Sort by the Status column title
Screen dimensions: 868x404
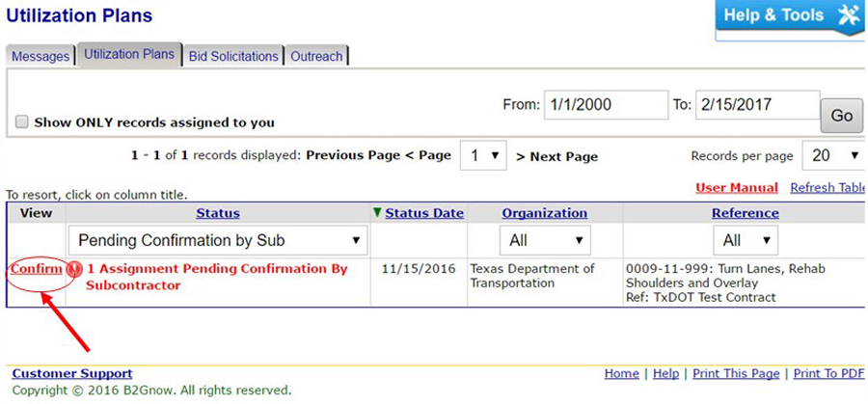click(x=218, y=213)
